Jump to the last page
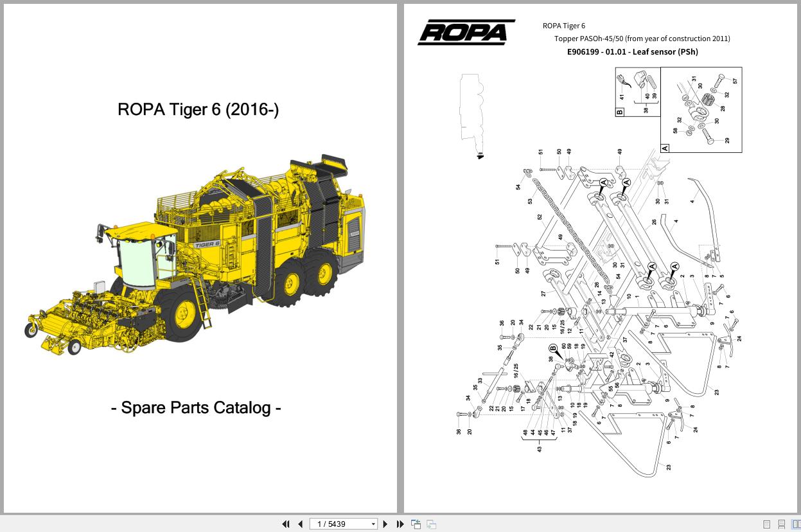 pos(400,524)
